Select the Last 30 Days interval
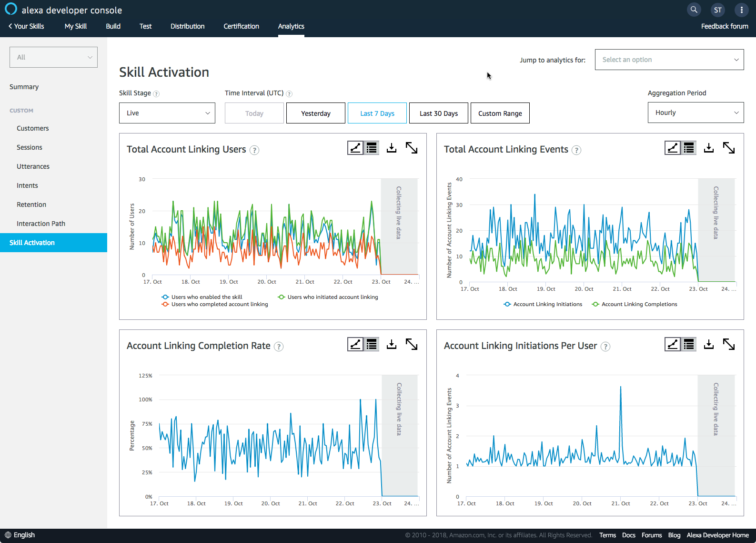The image size is (756, 543). coord(438,113)
